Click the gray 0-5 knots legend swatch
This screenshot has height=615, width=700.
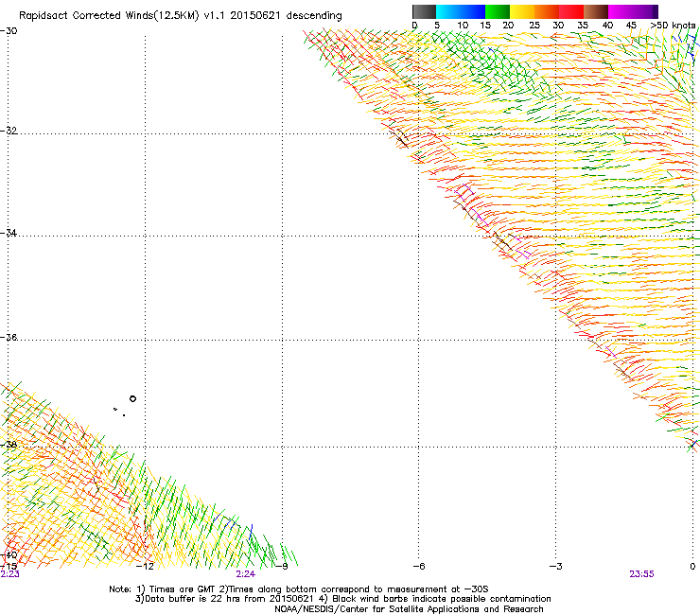pos(424,11)
